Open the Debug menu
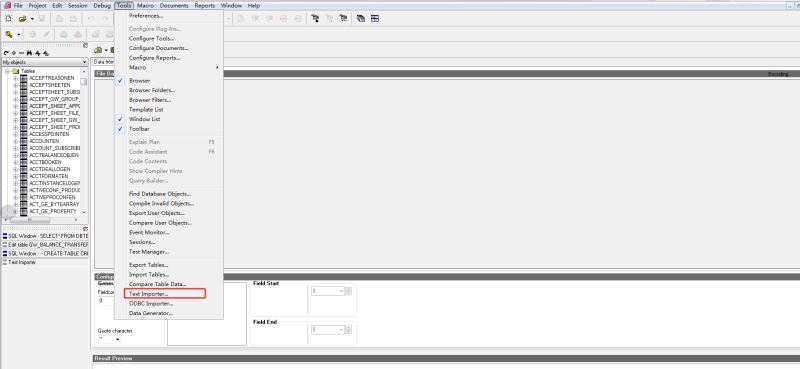 (102, 6)
